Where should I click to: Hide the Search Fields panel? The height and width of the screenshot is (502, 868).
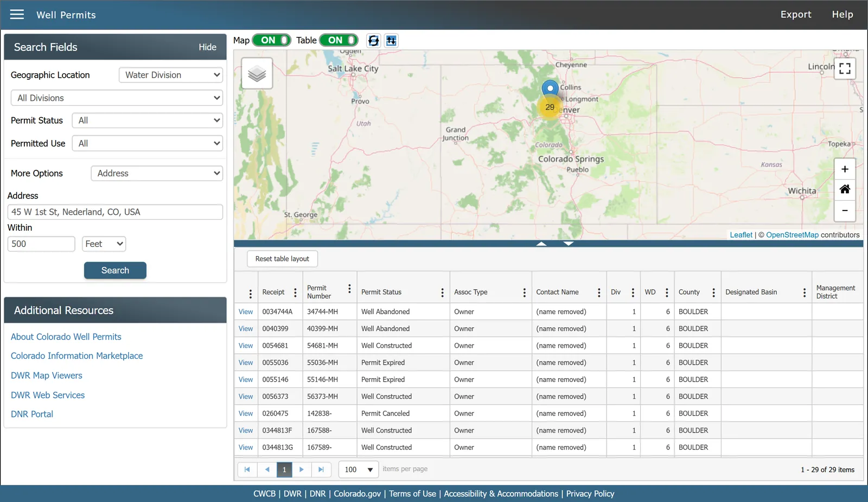coord(207,47)
